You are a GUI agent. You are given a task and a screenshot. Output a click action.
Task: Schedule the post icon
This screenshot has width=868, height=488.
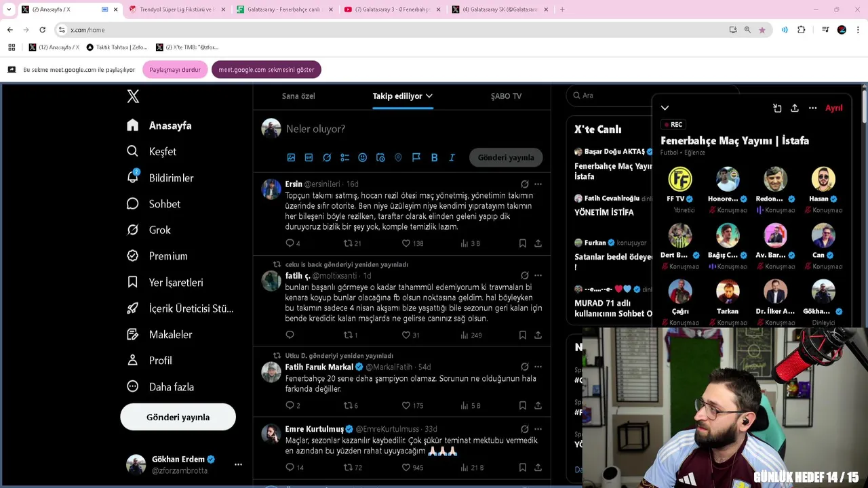tap(380, 157)
